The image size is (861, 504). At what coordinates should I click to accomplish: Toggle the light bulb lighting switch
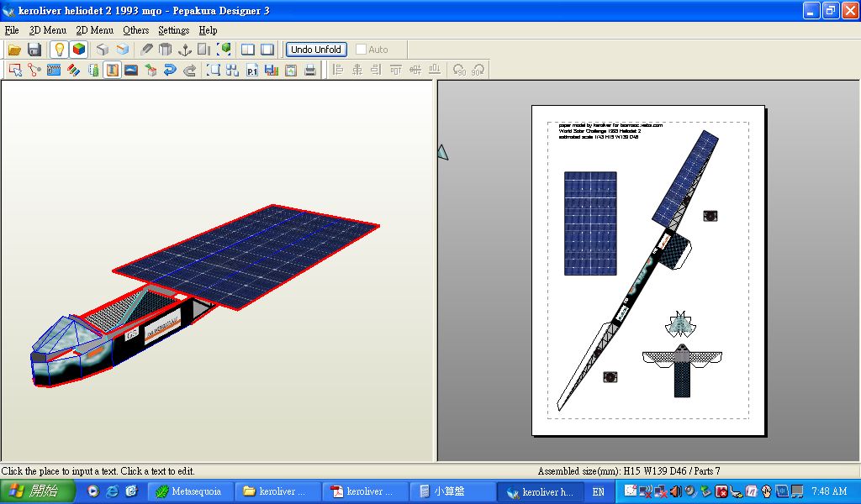[59, 50]
